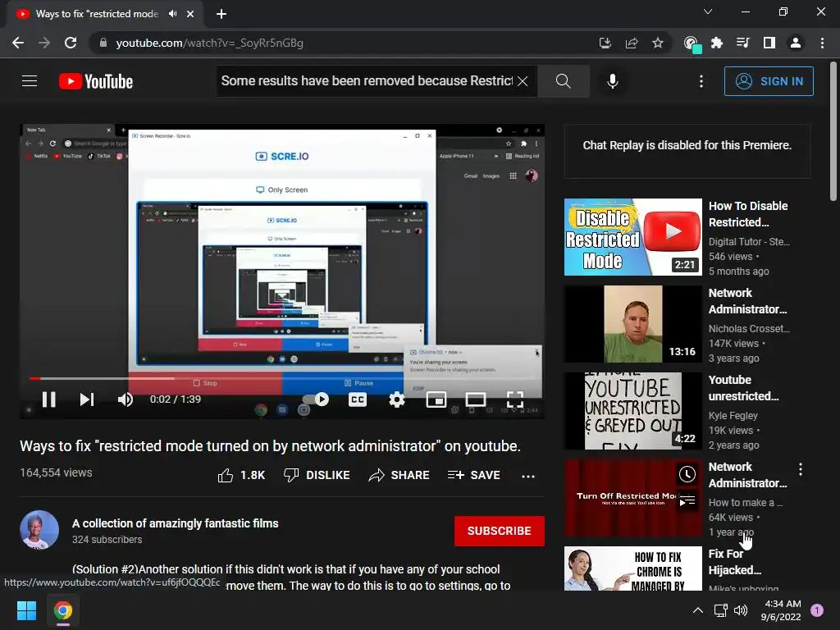This screenshot has height=630, width=840.
Task: Toggle theater mode
Action: click(476, 399)
